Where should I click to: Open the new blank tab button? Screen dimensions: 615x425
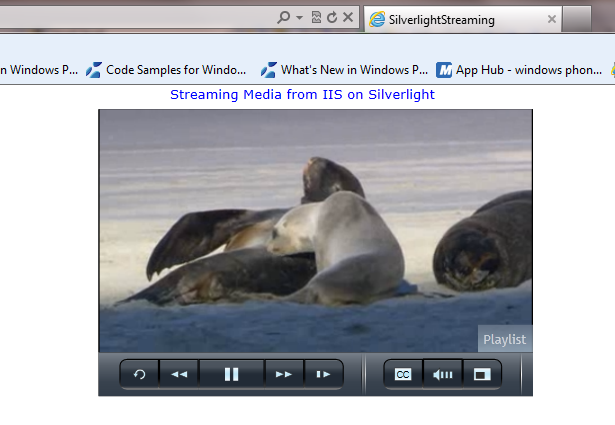[576, 19]
